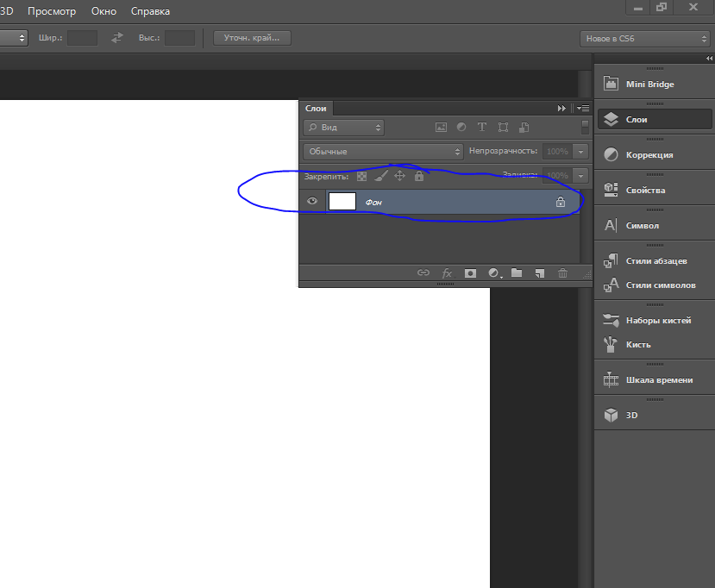The height and width of the screenshot is (588, 715).
Task: Add a layer style with fx icon
Action: [447, 273]
